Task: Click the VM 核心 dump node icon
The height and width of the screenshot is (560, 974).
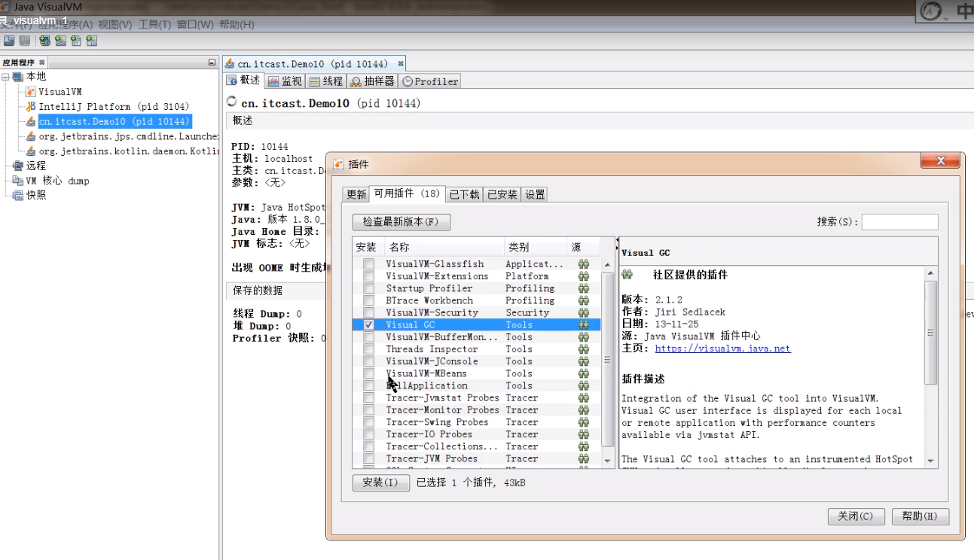Action: [x=18, y=181]
